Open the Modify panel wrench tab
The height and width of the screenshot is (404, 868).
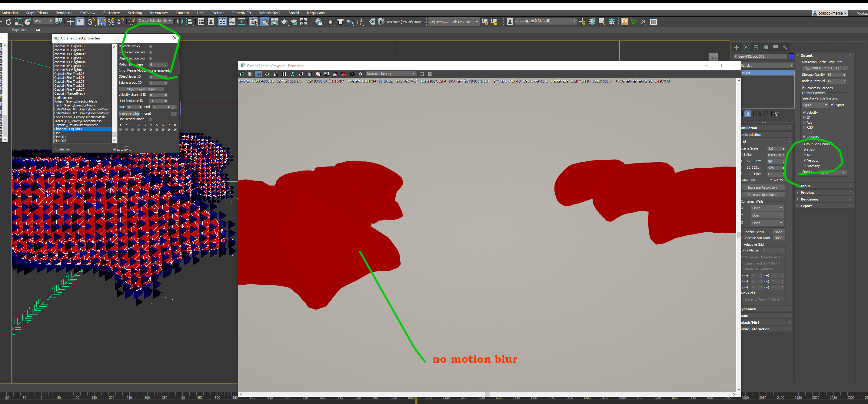coord(785,47)
